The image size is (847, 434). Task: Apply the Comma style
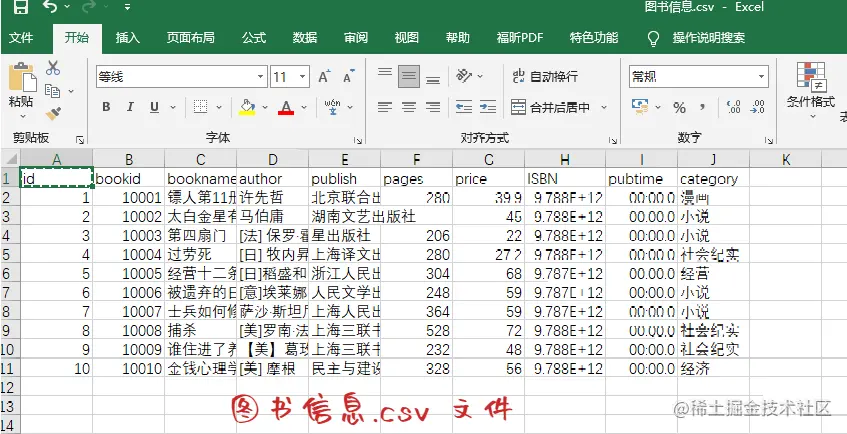click(x=703, y=107)
